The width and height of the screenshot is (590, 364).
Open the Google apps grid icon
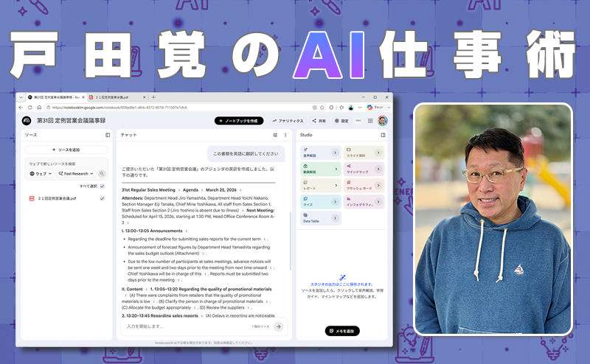(370, 121)
